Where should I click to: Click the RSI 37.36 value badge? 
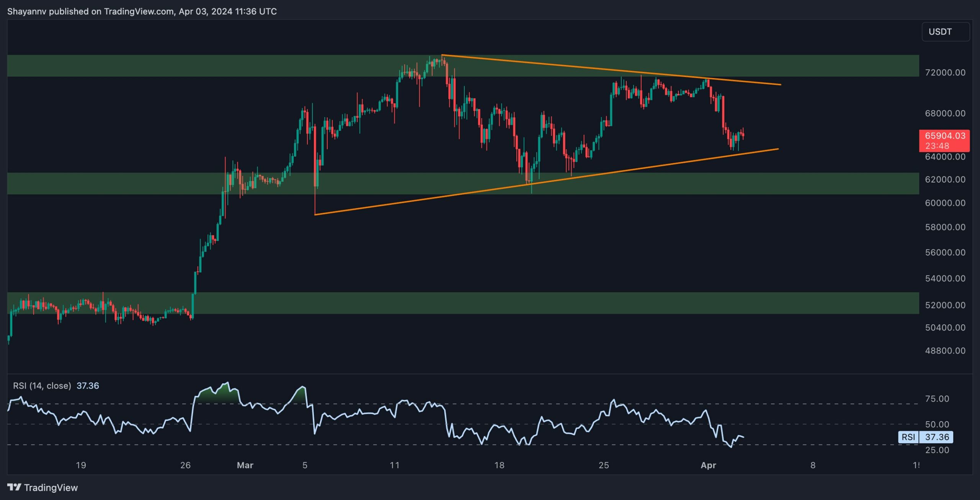point(936,437)
